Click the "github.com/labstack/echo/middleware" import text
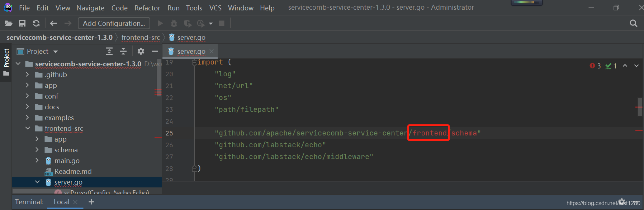644x210 pixels. click(x=294, y=157)
